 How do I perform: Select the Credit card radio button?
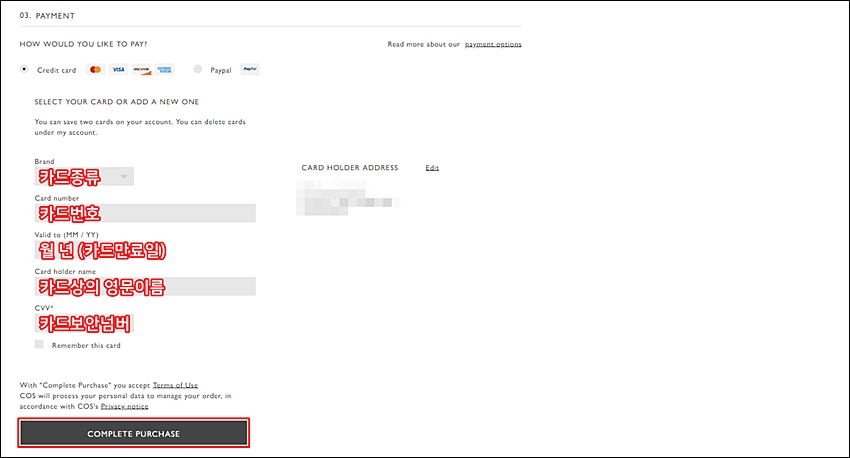(x=24, y=69)
